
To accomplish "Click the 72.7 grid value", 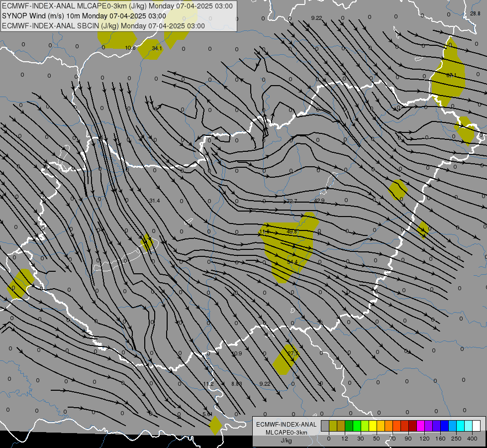I will coord(292,201).
